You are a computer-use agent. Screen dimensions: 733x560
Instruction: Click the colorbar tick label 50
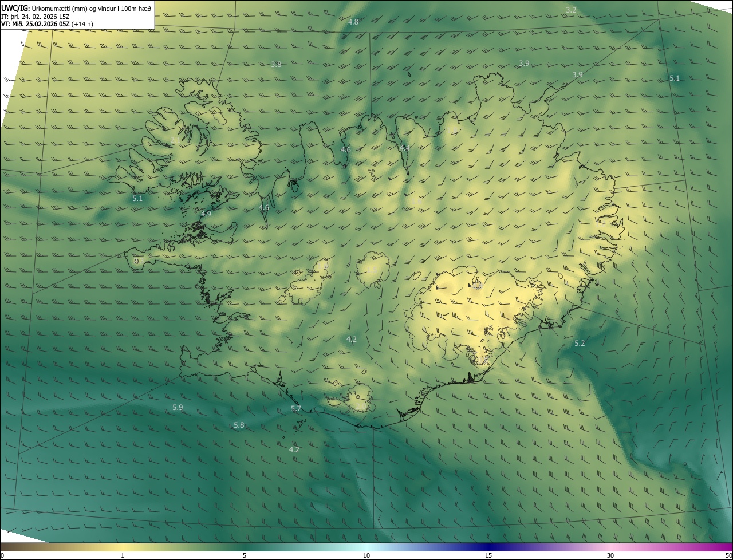pos(728,555)
